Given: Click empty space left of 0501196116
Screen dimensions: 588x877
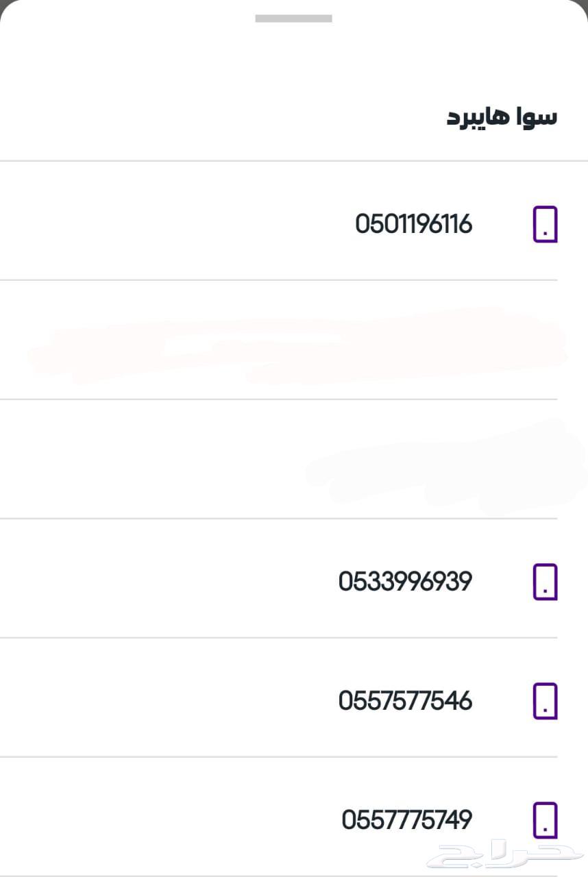Looking at the screenshot, I should (171, 224).
